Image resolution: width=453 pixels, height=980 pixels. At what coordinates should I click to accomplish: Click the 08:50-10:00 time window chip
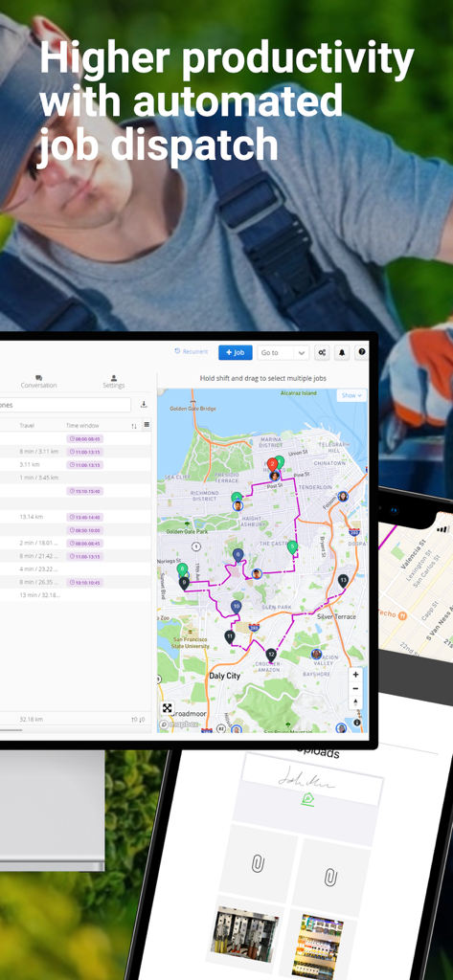click(x=84, y=530)
